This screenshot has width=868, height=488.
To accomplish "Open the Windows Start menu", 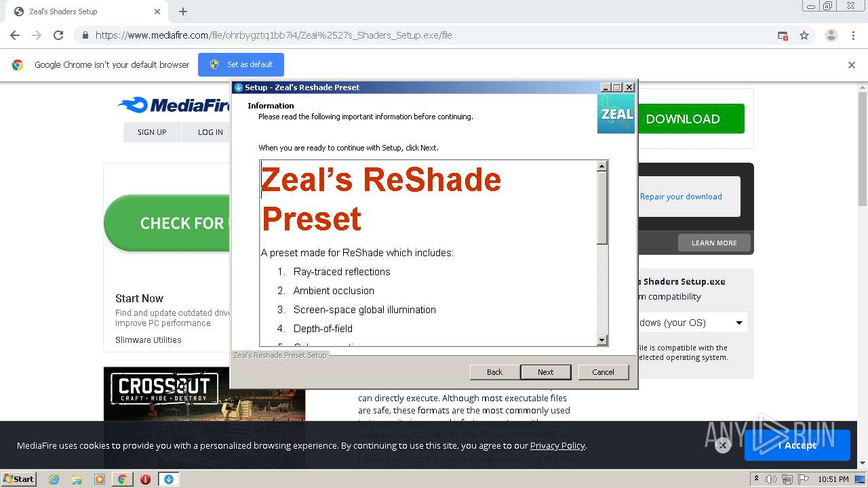I will [x=19, y=479].
